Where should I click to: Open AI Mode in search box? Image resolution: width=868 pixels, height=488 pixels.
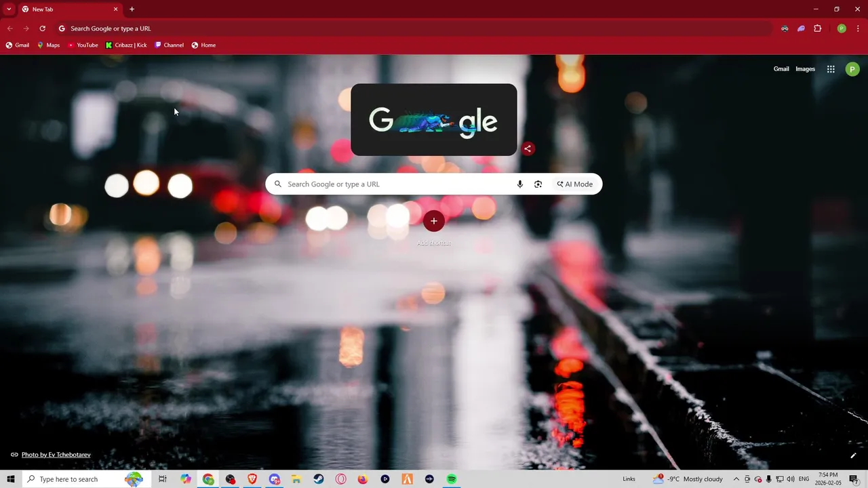tap(575, 184)
